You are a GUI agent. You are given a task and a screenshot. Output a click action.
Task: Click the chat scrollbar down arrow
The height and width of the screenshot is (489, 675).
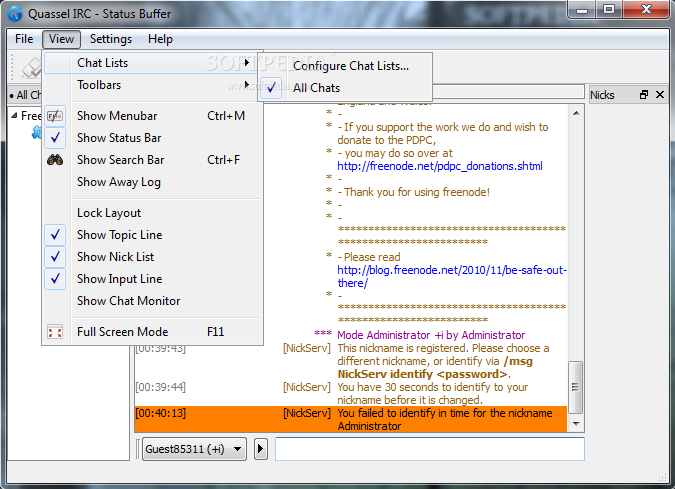pyautogui.click(x=576, y=424)
